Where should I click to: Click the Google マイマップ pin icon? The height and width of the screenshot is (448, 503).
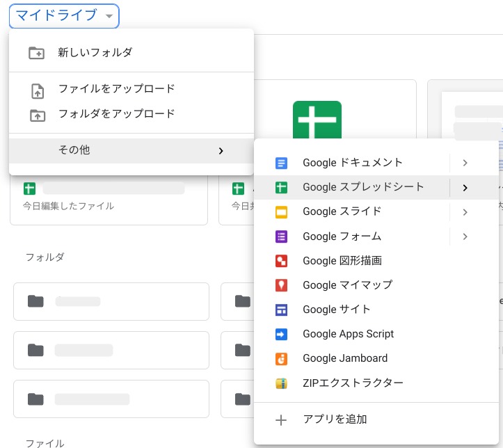pyautogui.click(x=281, y=285)
